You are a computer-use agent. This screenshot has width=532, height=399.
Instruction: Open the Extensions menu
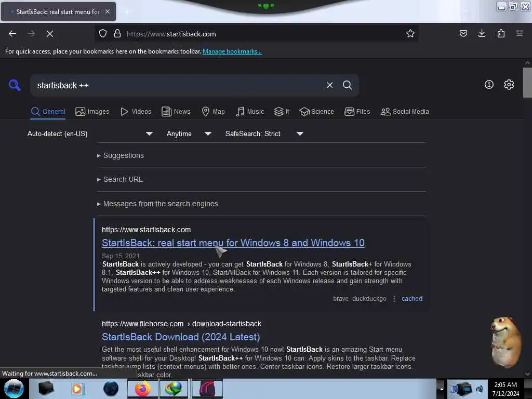click(x=501, y=34)
